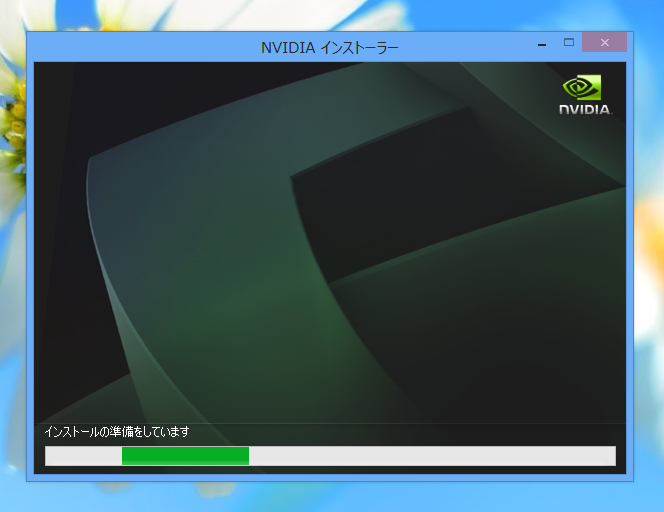Click the NVIDIA logo in the corner

click(x=585, y=95)
